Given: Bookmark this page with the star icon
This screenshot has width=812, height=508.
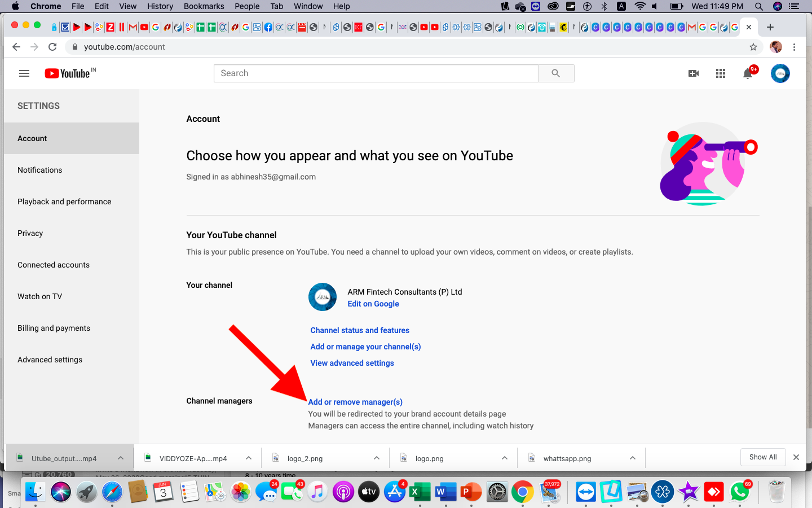Looking at the screenshot, I should coord(753,47).
